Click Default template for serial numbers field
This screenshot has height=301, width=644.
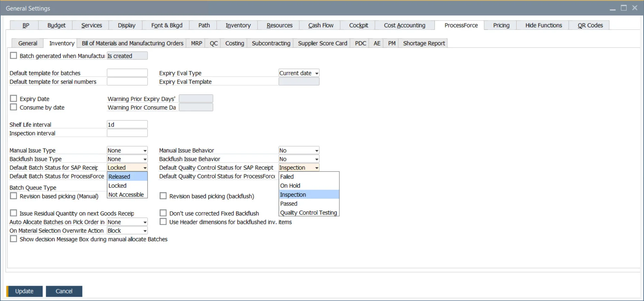point(127,81)
